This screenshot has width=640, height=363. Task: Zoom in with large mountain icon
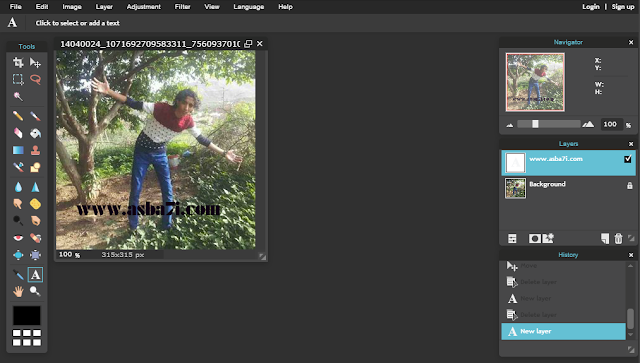tap(588, 124)
